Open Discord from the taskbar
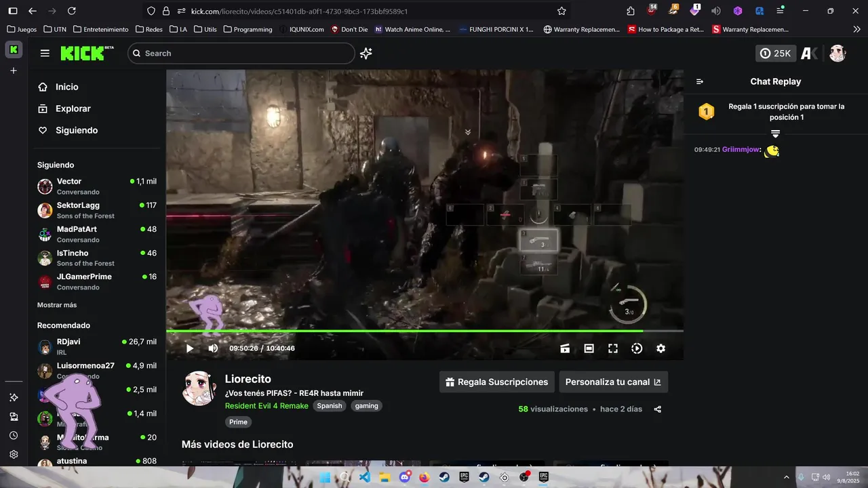This screenshot has width=868, height=488. 405,477
